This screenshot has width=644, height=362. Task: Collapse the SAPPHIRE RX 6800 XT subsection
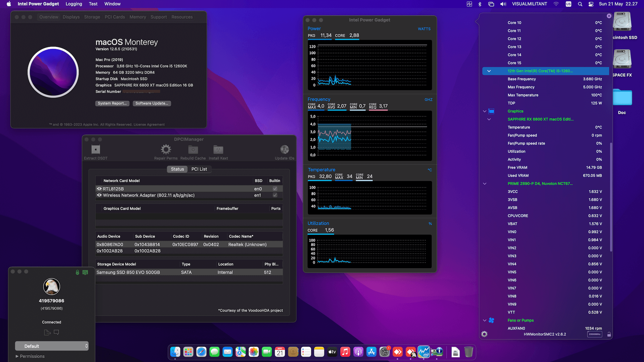pos(489,119)
